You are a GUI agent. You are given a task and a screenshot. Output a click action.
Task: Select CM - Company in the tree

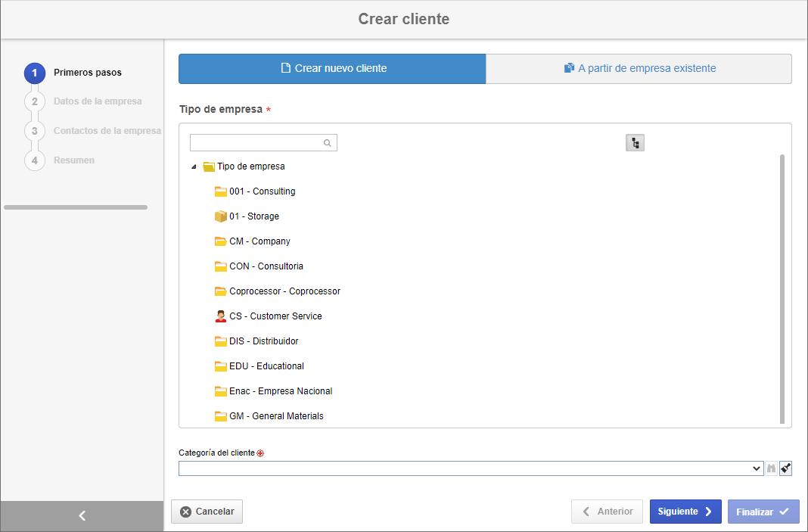tap(259, 241)
